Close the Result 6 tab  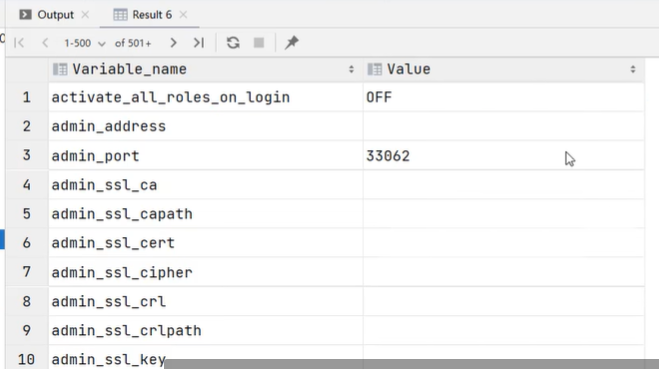(x=183, y=15)
